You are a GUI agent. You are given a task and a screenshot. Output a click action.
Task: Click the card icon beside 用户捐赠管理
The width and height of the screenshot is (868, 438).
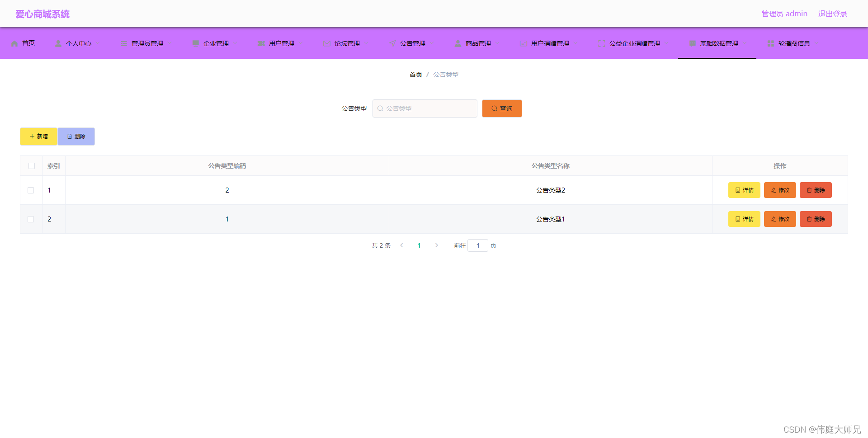524,43
